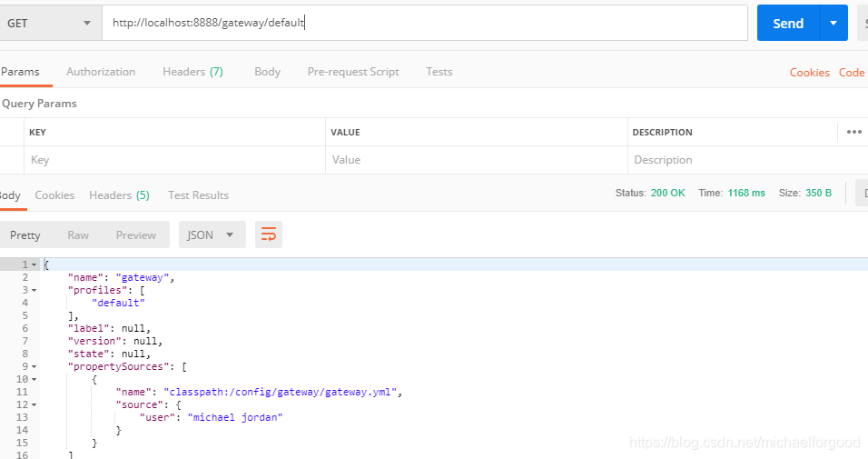Toggle the line wrap icon

(x=269, y=234)
